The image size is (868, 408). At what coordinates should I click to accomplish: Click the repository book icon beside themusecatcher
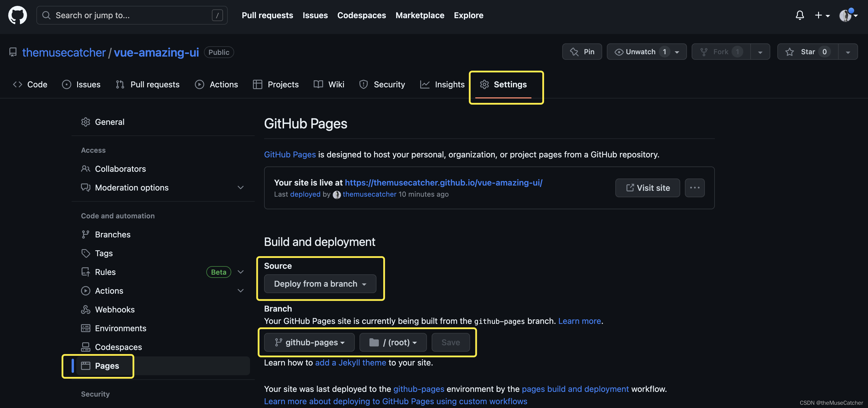pos(13,52)
